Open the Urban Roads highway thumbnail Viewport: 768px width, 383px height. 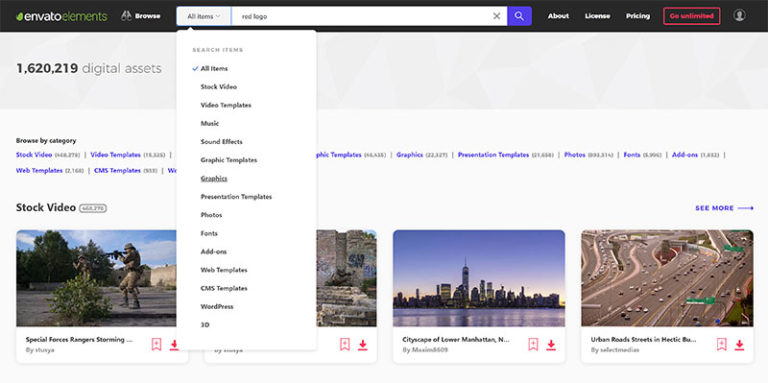(667, 278)
